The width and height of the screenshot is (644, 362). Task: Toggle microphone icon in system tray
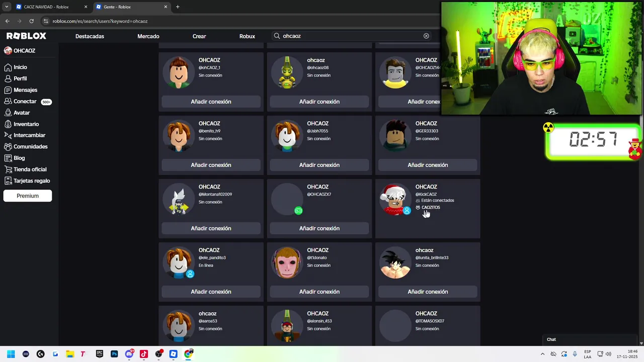(575, 354)
